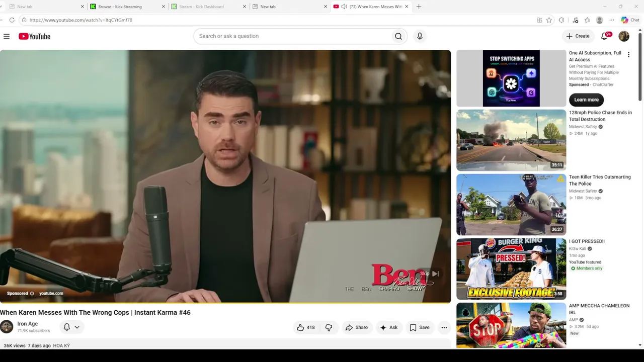Play the Teen Killer video thumbnail
The image size is (644, 362).
(511, 205)
